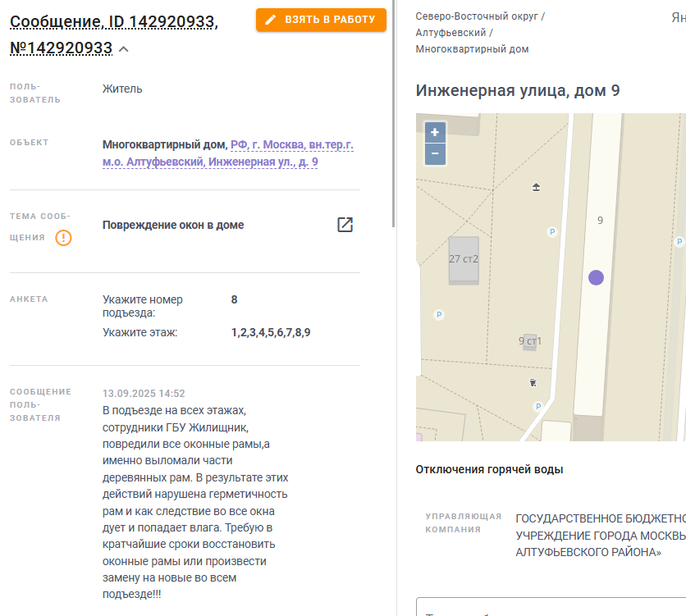Click the playground icon on the map

point(536,188)
